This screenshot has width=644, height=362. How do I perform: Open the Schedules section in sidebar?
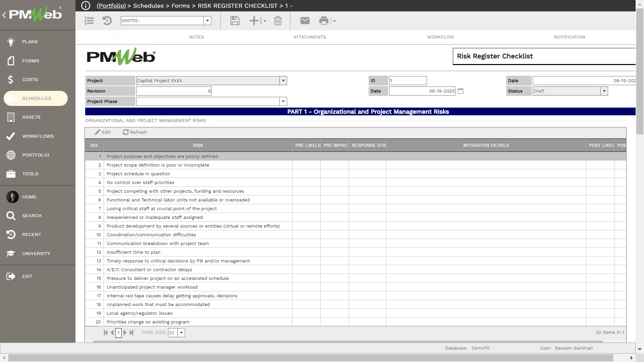click(37, 98)
